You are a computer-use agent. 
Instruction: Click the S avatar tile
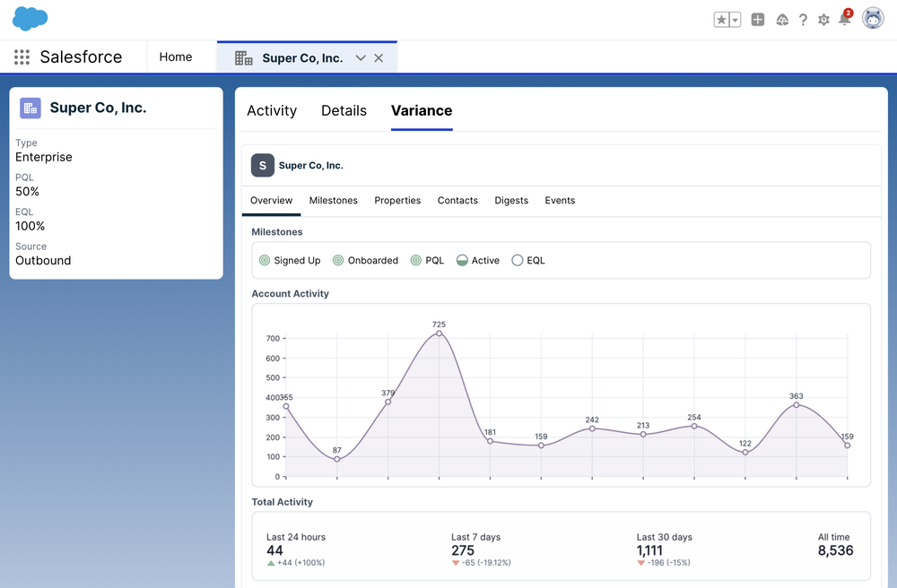pyautogui.click(x=263, y=165)
